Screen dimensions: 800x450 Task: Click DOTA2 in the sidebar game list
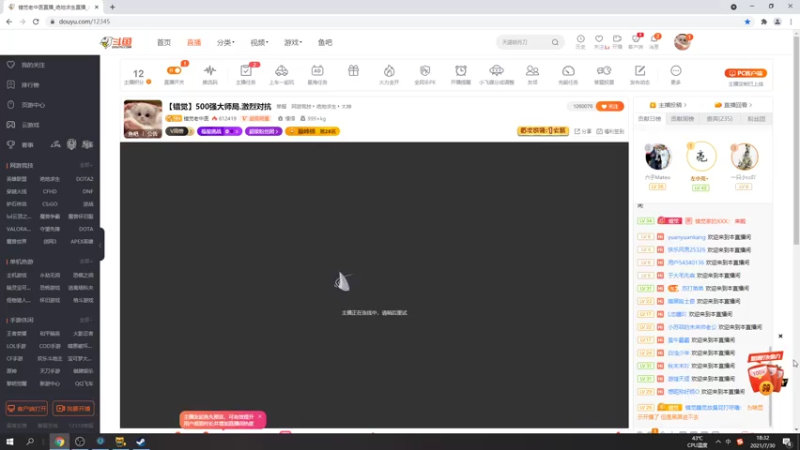pyautogui.click(x=84, y=179)
